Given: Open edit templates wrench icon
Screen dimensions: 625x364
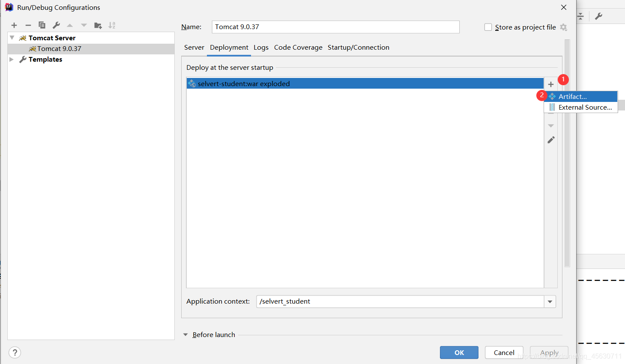Looking at the screenshot, I should coord(56,25).
